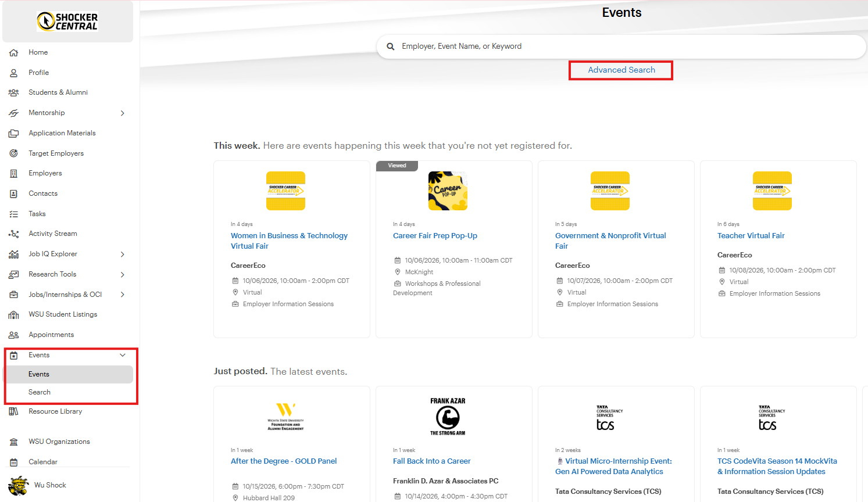868x502 pixels.
Task: Click the Career Fair Prep Pop-Up thumbnail image
Action: coord(448,191)
